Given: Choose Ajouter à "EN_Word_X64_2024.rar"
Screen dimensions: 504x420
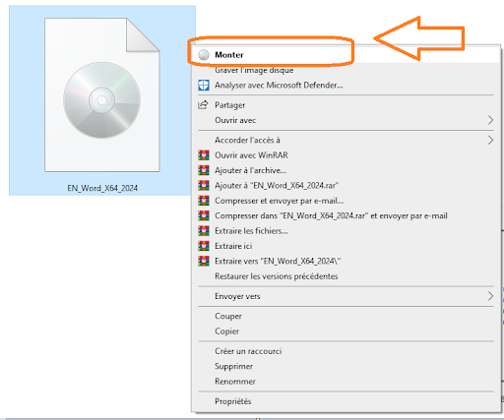Looking at the screenshot, I should tap(346, 186).
